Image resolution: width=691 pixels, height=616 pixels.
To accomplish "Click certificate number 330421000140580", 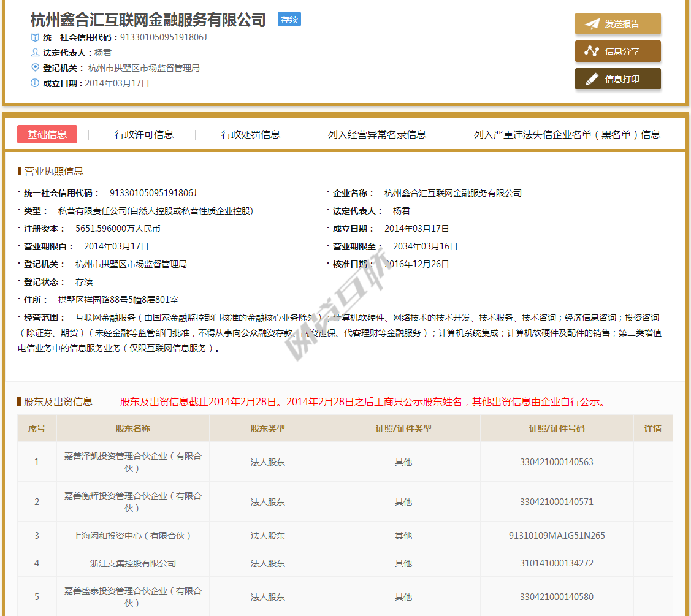I will point(557,596).
